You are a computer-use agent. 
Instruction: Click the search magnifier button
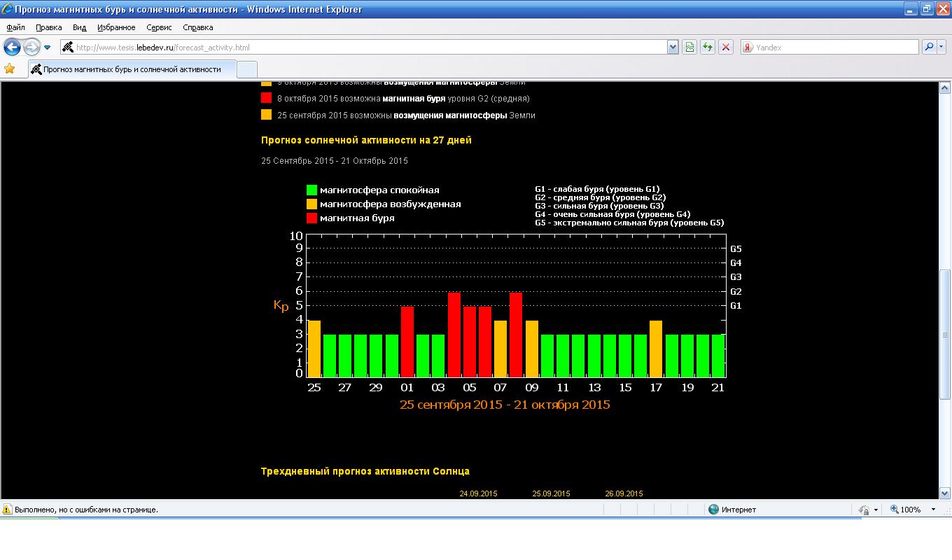[x=928, y=48]
